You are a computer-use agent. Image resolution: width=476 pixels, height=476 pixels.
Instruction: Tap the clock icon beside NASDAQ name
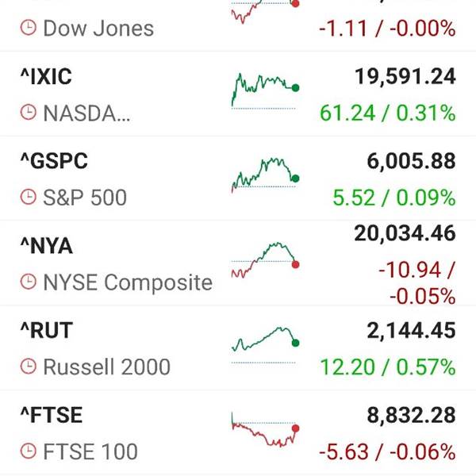[x=29, y=112]
